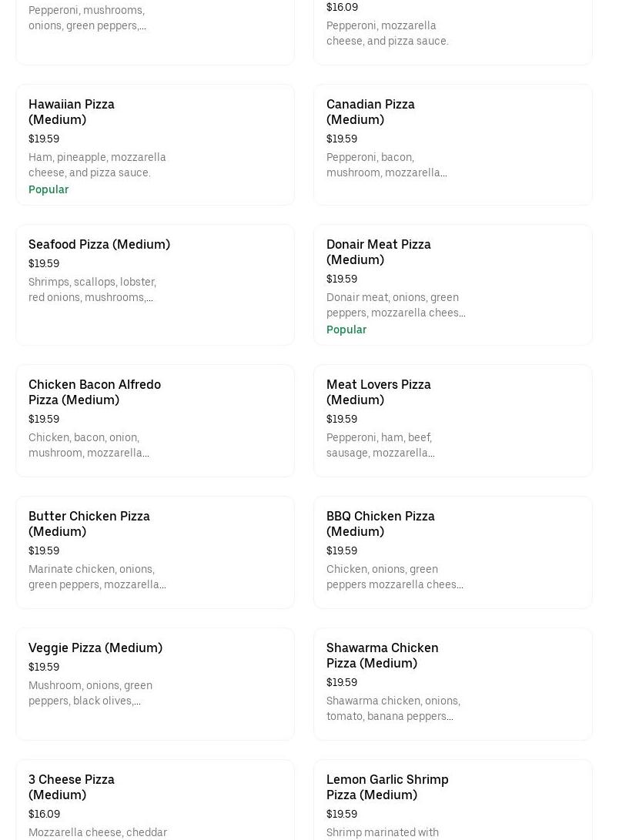The width and height of the screenshot is (619, 840).
Task: Click the "Pepperoni, ham, beef, sausage" description
Action: tap(380, 445)
